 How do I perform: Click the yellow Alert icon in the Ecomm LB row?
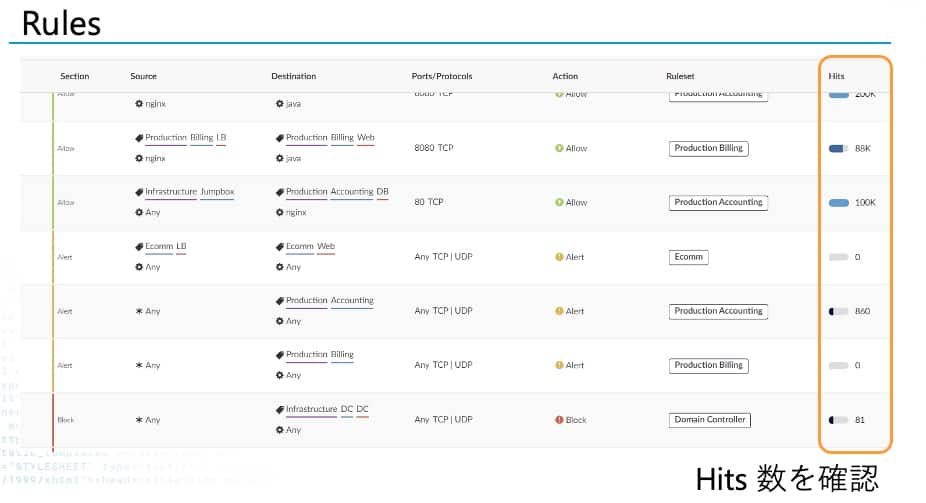pos(559,257)
